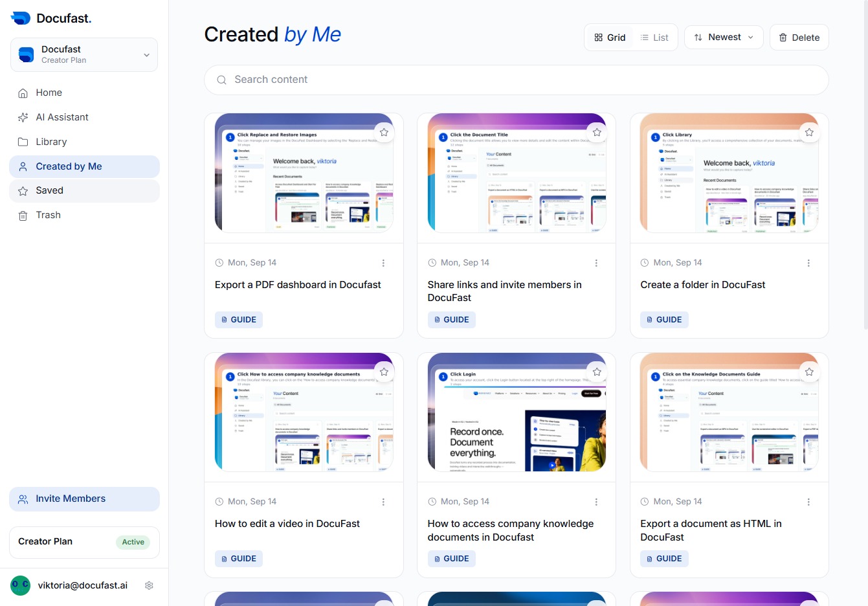Open more options for Export a document as HTML
Screen dimensions: 868x606
click(x=808, y=502)
